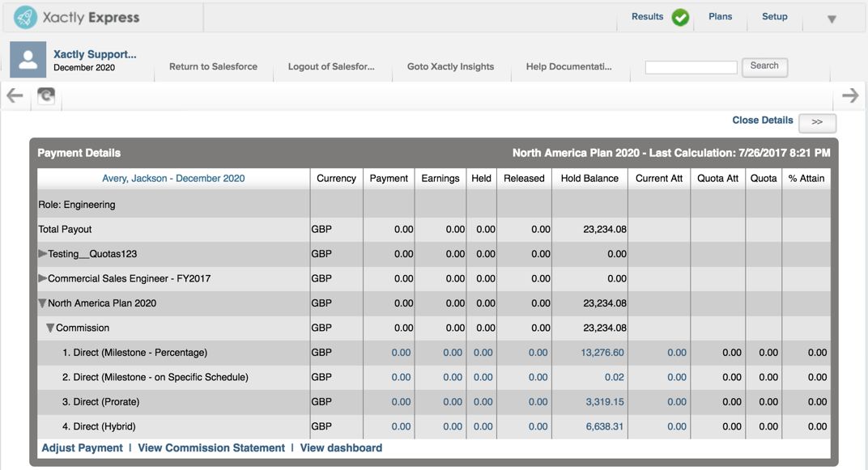Click the Hold Balance column header

coord(589,178)
